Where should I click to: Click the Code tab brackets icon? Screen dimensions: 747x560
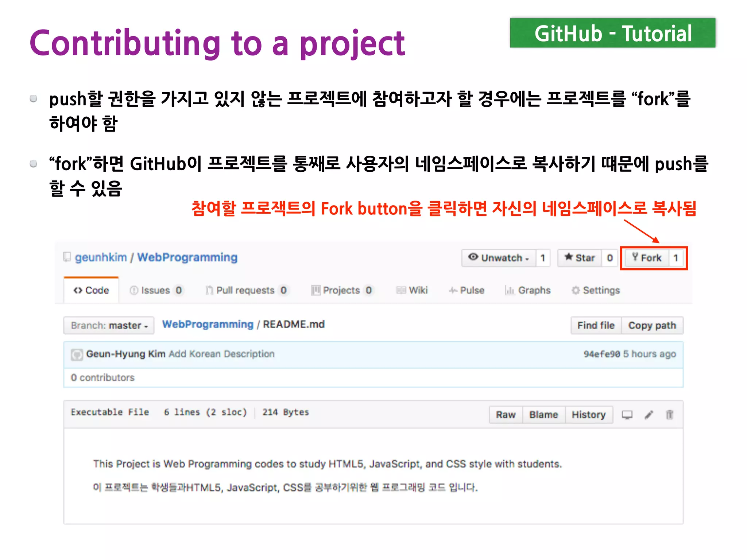click(x=78, y=290)
